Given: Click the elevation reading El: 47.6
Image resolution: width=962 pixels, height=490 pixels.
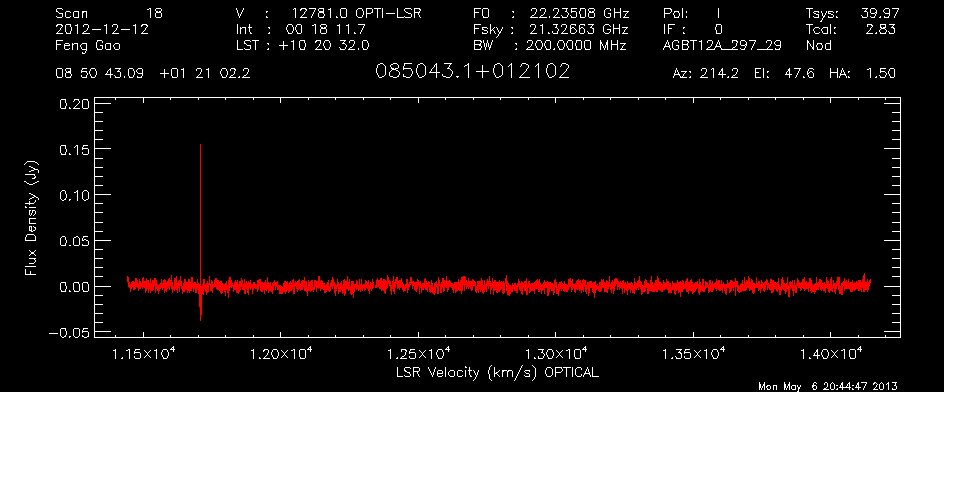Looking at the screenshot, I should 784,73.
